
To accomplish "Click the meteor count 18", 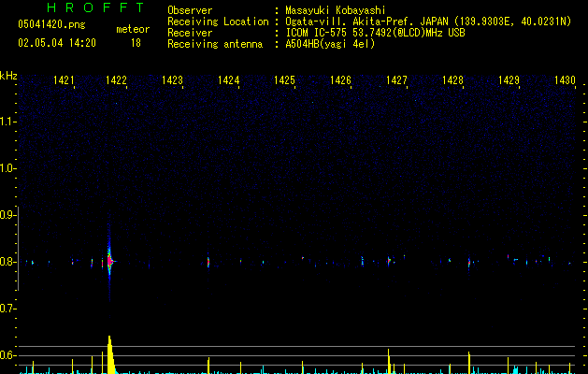I will click(136, 43).
